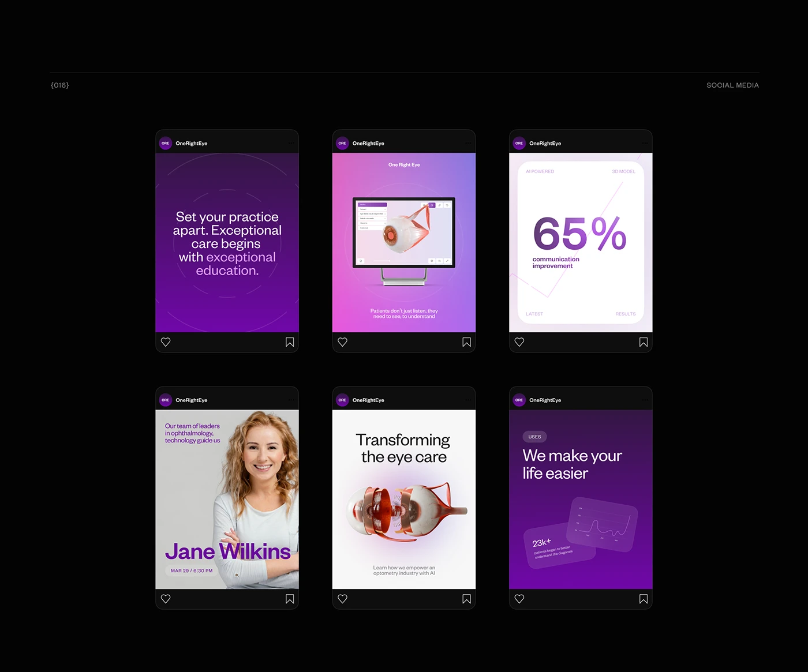Open OneRightEye name above Jane Wilkins post
This screenshot has width=808, height=672.
coord(191,400)
